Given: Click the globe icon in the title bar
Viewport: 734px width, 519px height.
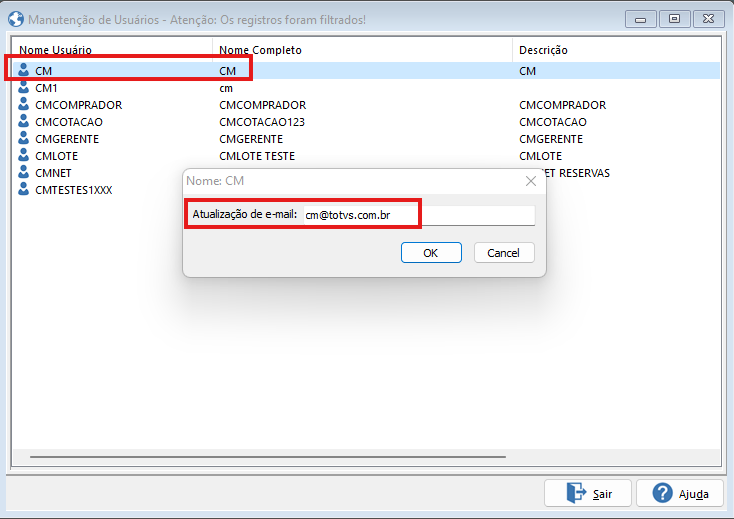Looking at the screenshot, I should (16, 20).
